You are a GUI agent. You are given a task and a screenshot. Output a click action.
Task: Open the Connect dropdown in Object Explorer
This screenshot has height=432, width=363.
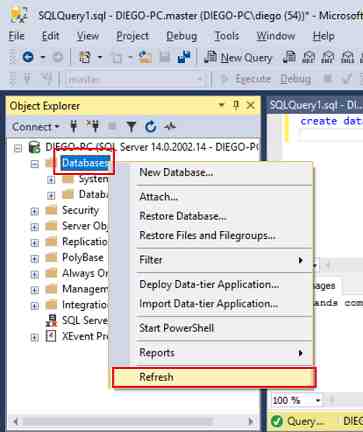point(35,127)
